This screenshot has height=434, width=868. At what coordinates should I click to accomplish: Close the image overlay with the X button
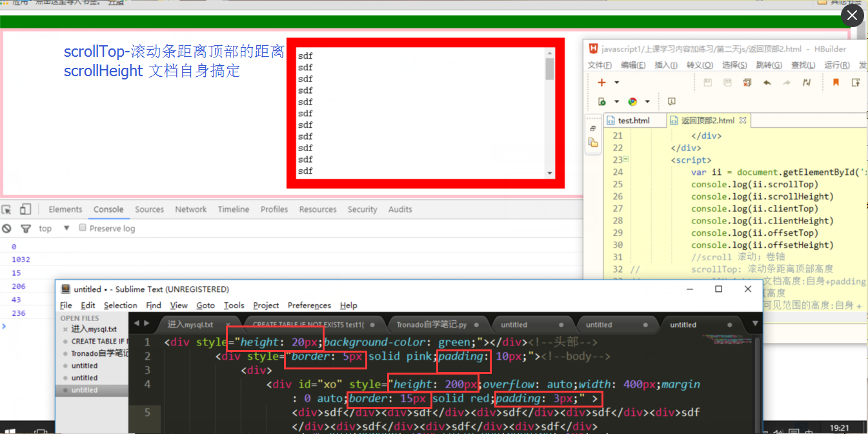pos(853,15)
